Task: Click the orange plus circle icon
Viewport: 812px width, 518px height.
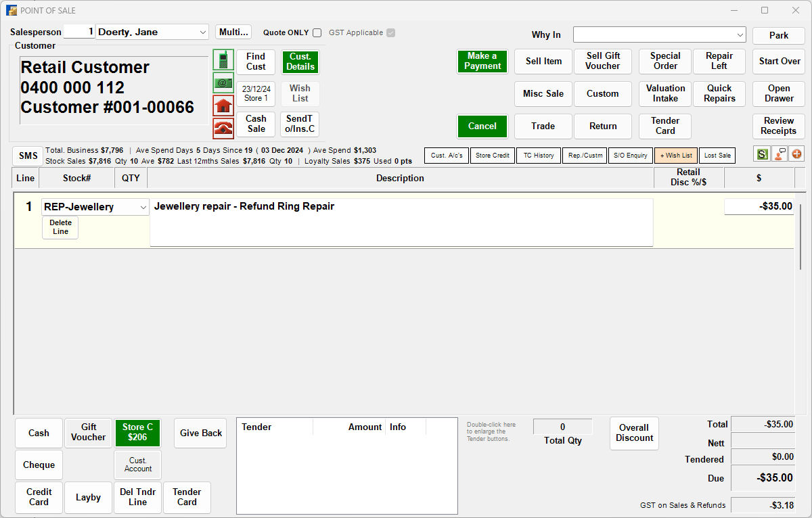Action: [x=796, y=154]
